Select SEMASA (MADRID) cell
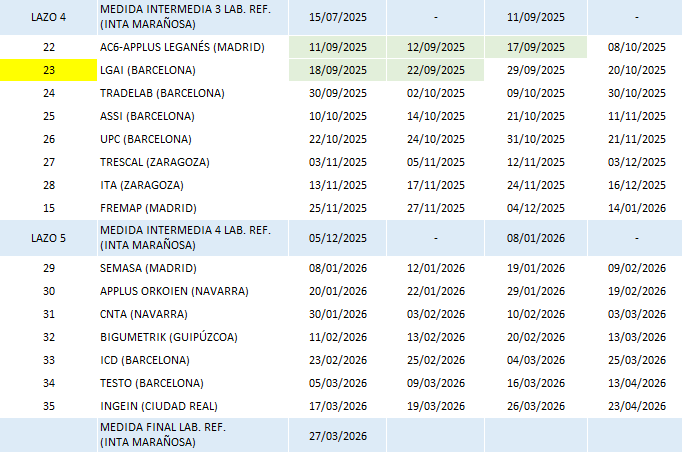The image size is (682, 452). [x=193, y=268]
